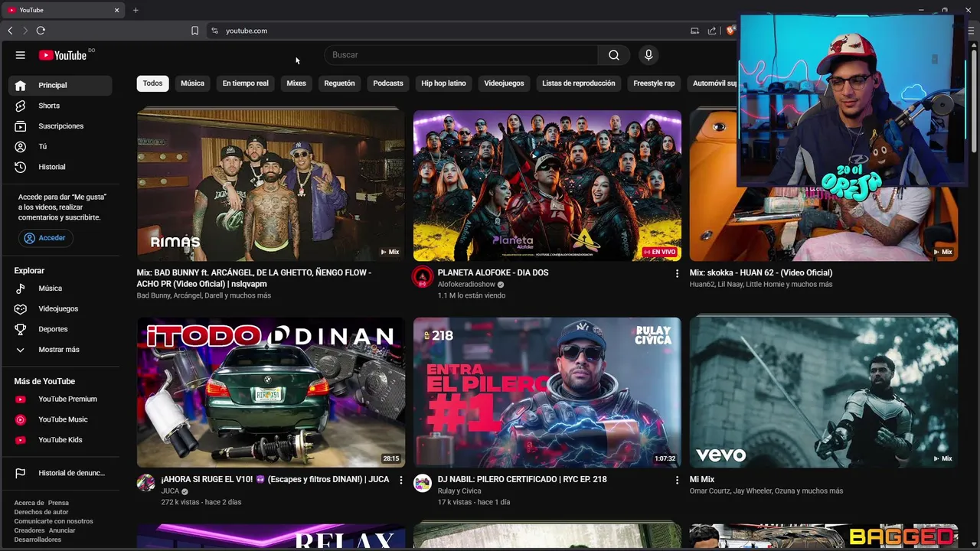Select the Hip hop latino chip
Screen dimensions: 980x551
click(443, 83)
